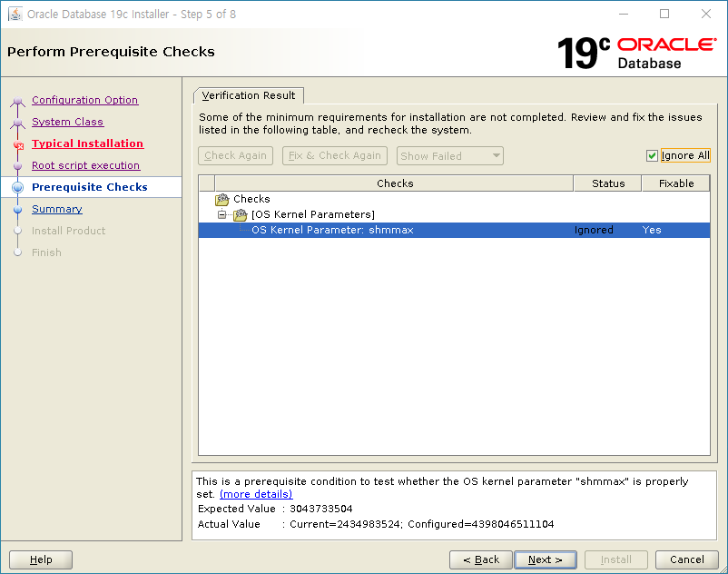The height and width of the screenshot is (574, 728).
Task: Close the installer window
Action: coord(705,14)
